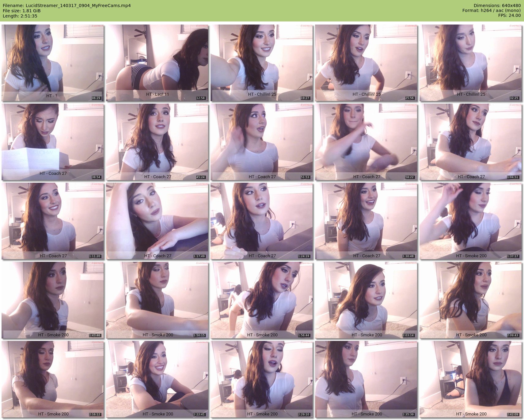Image resolution: width=524 pixels, height=420 pixels.
Task: Open the frame at 58:22
Action: tap(366, 142)
